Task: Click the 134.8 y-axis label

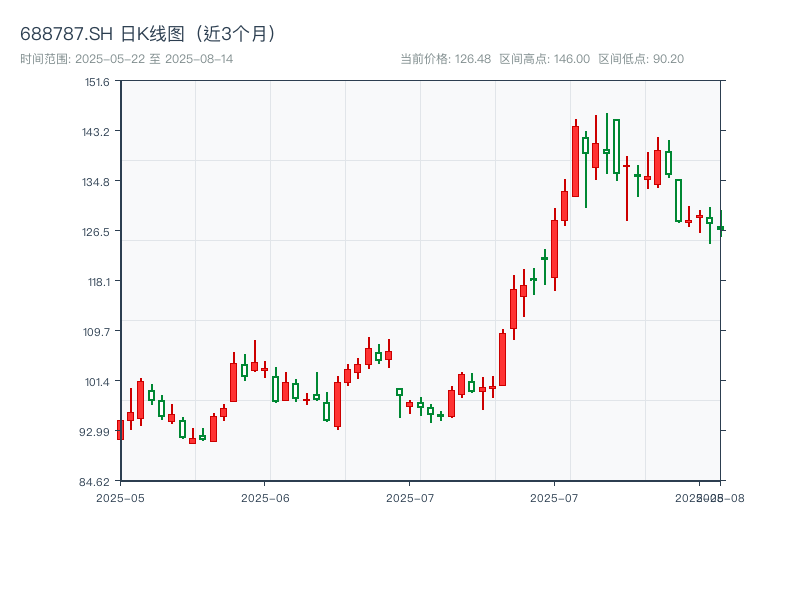Action: click(97, 182)
